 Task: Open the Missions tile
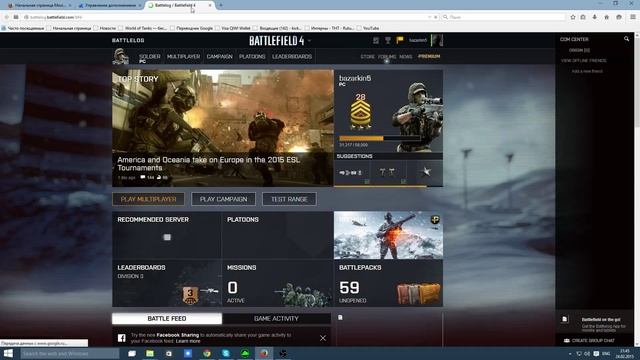coord(278,283)
